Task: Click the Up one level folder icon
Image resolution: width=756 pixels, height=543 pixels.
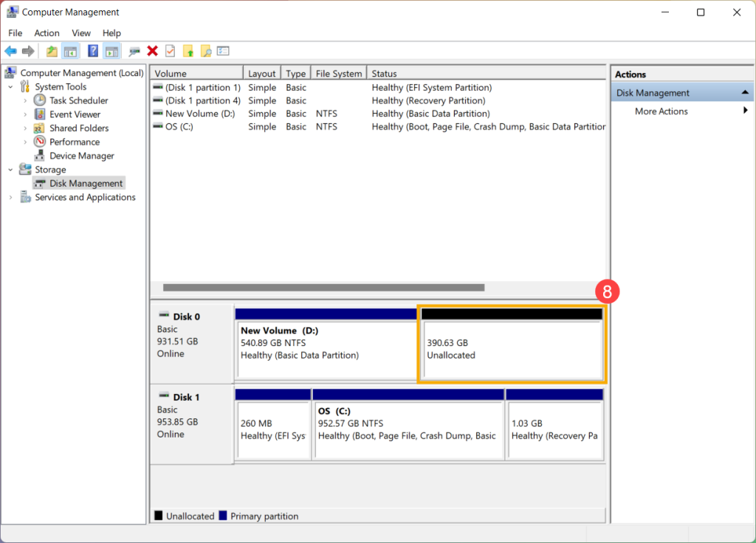Action: 52,51
